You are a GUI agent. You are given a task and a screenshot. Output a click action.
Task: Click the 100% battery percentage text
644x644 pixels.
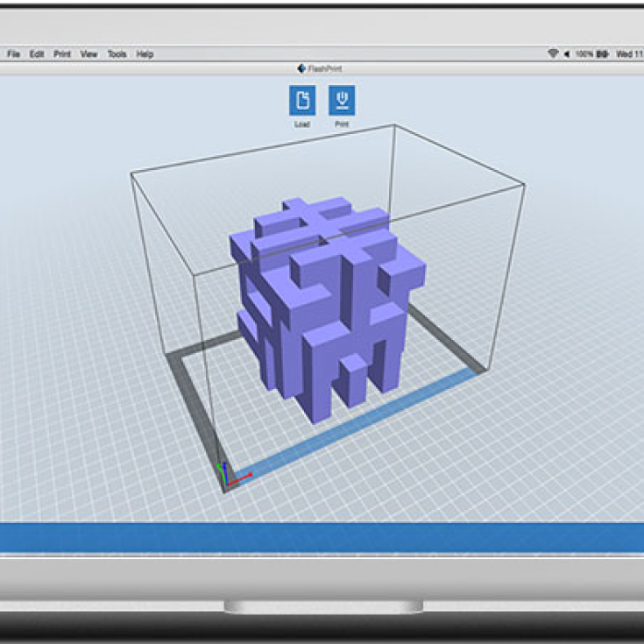coord(584,54)
